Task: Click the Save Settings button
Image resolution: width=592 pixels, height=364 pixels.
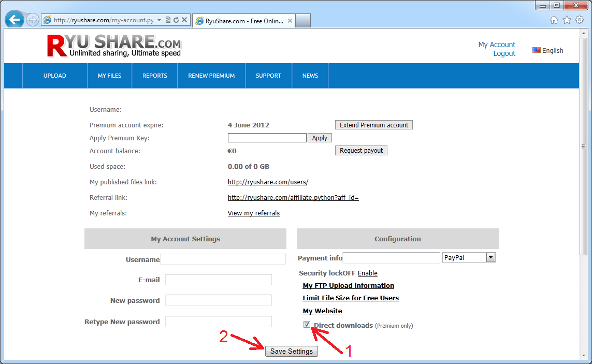Action: click(292, 351)
